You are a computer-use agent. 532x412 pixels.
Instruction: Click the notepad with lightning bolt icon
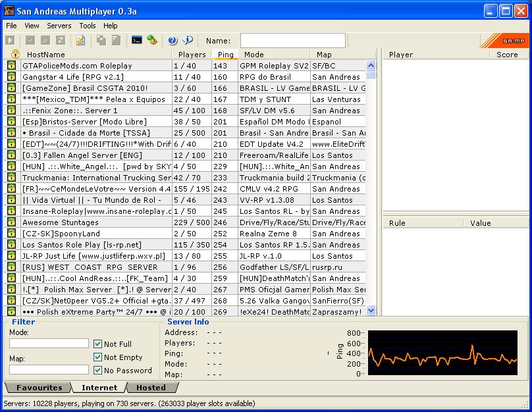click(x=80, y=40)
